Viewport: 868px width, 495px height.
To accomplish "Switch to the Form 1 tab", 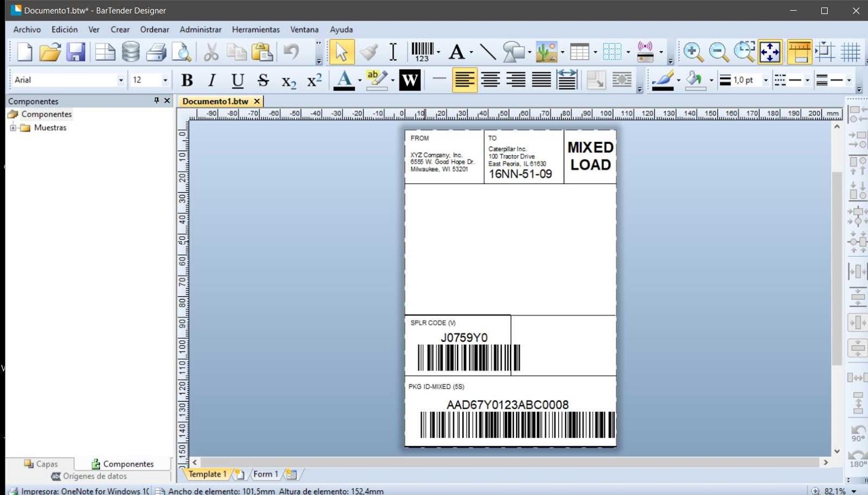I will click(265, 474).
